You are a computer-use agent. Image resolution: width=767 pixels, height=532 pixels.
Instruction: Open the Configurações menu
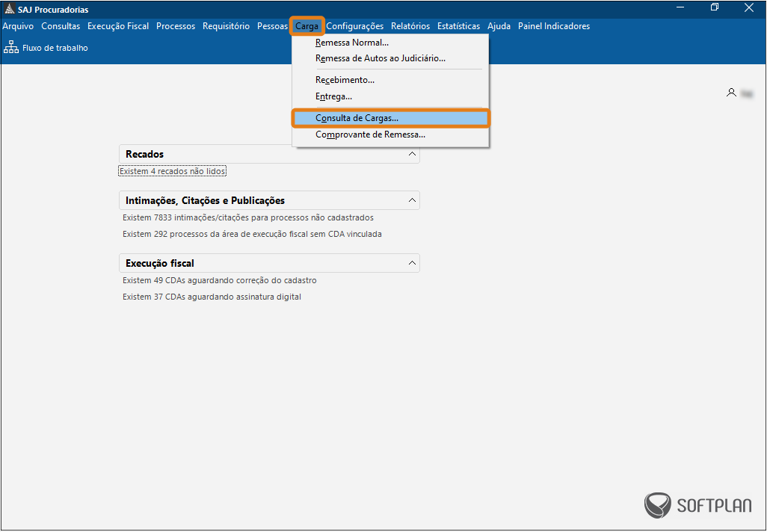354,26
